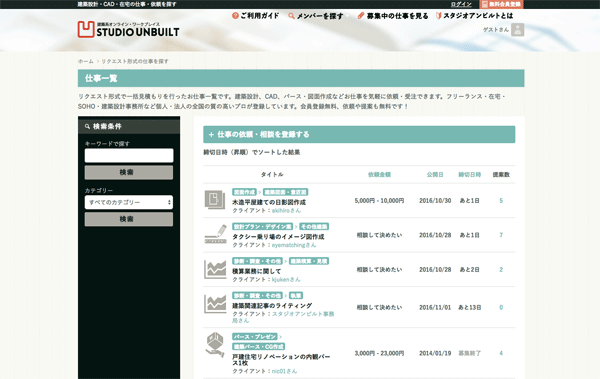Click the 検索 button under category dropdown
Viewport: 600px width, 379px height.
point(129,219)
